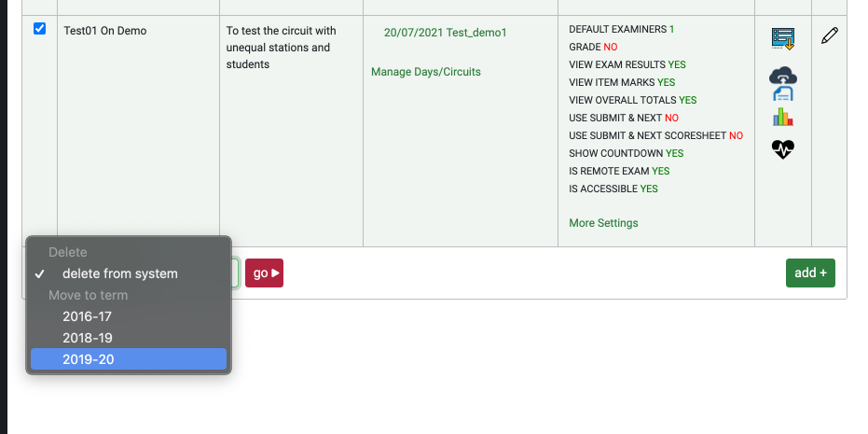Open the More Settings link

[603, 223]
